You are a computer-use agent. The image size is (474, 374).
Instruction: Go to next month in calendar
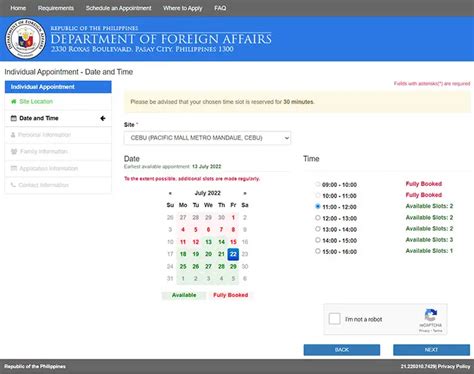click(245, 193)
